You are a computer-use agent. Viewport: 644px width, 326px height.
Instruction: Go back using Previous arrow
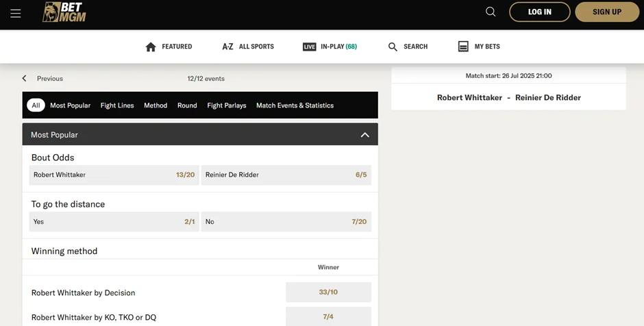click(x=25, y=79)
